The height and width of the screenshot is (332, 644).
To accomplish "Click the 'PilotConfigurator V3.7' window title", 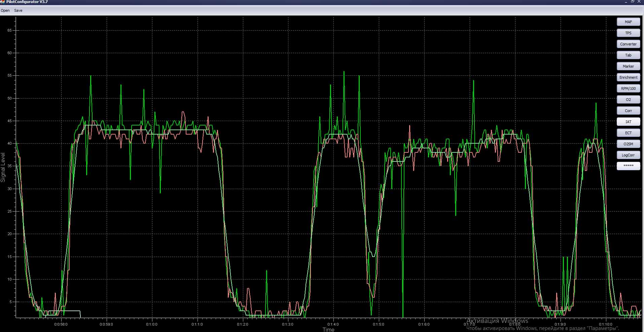I will click(27, 2).
